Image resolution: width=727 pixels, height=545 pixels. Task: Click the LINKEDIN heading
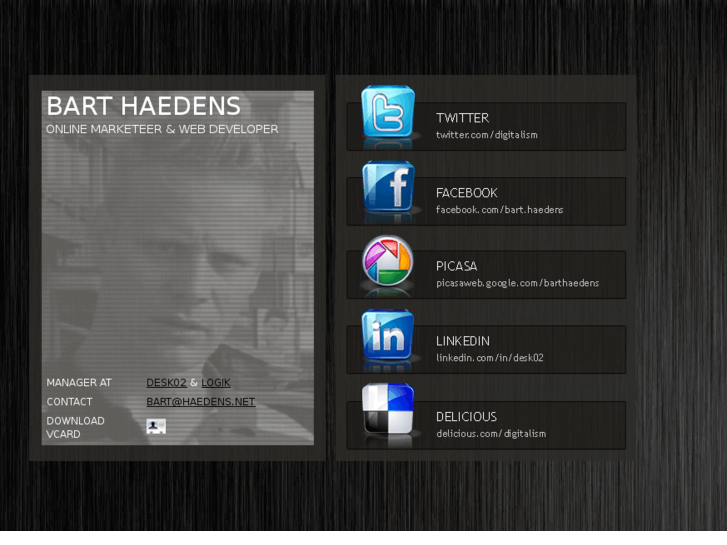tap(463, 341)
